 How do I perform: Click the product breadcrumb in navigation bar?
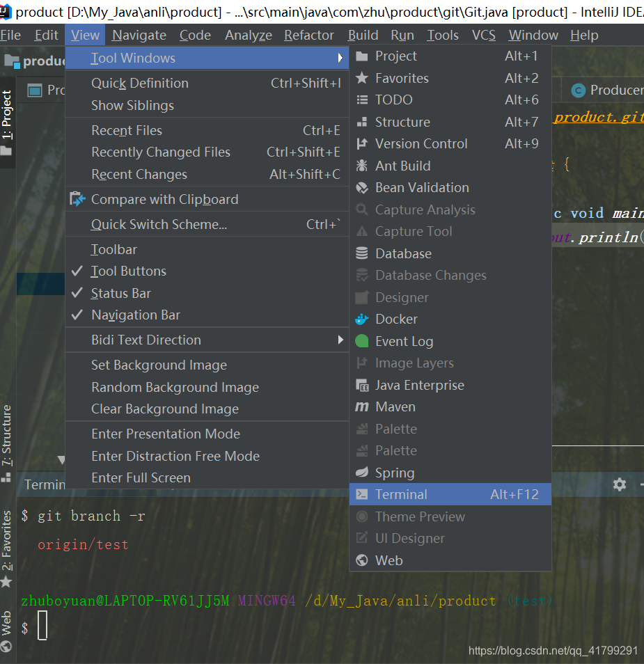point(35,61)
